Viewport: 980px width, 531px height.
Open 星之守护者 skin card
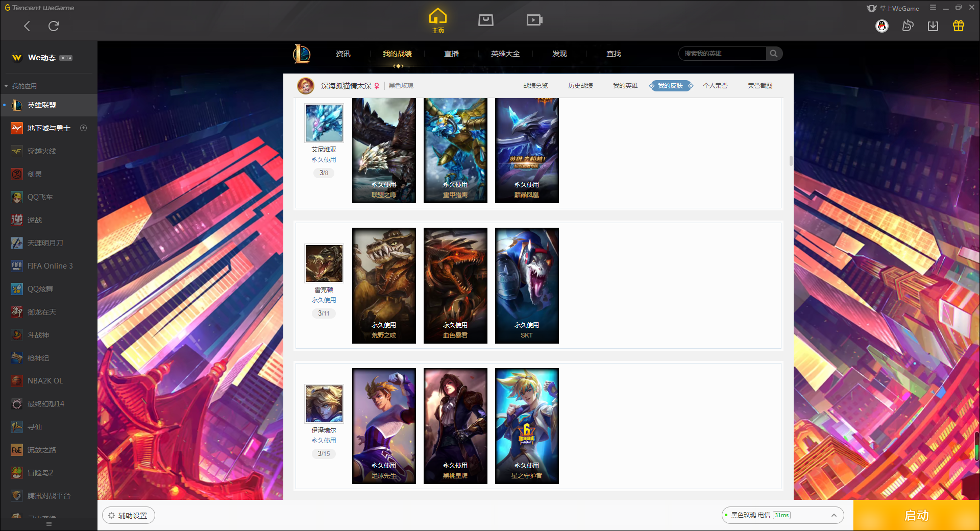tap(527, 426)
